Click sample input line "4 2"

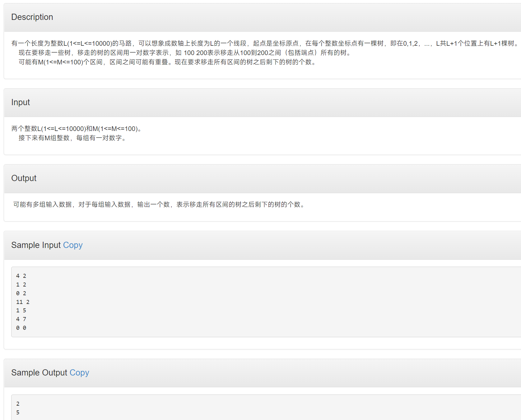coord(21,276)
